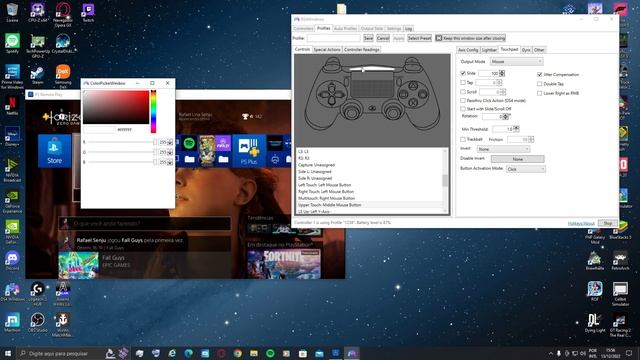This screenshot has width=640, height=360.
Task: Click the trophy icon in PS Remote Play
Action: pos(245,116)
